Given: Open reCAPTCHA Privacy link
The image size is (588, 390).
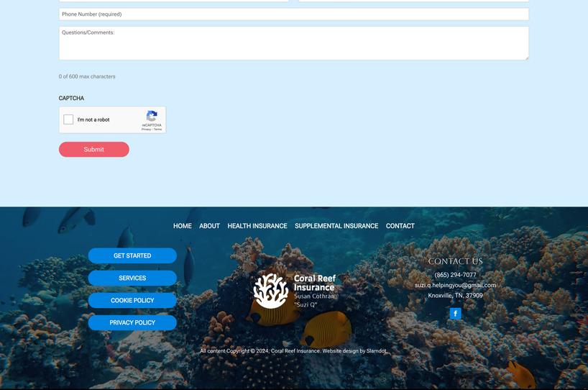Looking at the screenshot, I should pyautogui.click(x=146, y=129).
